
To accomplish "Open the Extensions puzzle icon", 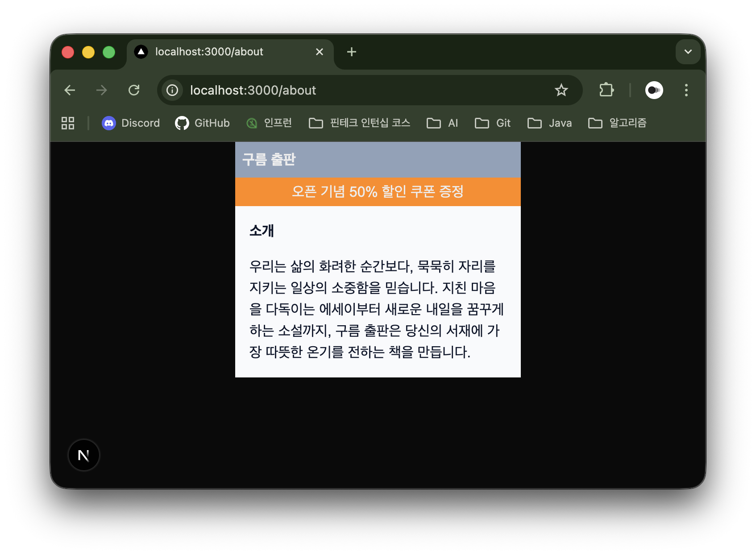I will pyautogui.click(x=606, y=90).
